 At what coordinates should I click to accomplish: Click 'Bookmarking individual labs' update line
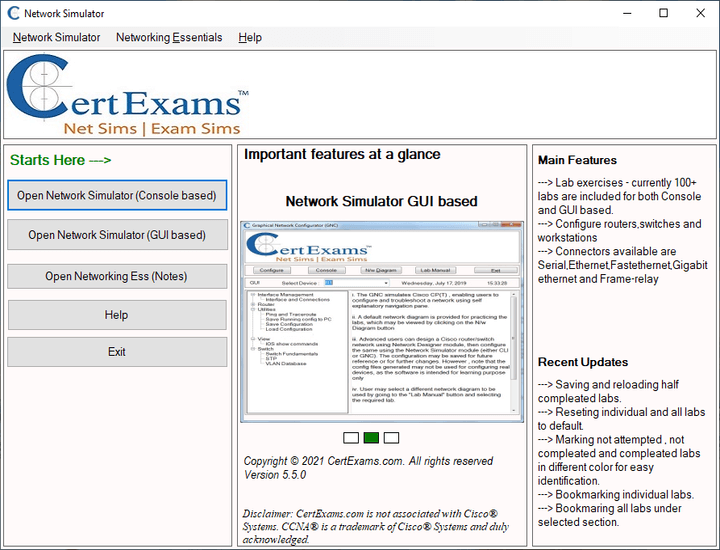click(616, 494)
